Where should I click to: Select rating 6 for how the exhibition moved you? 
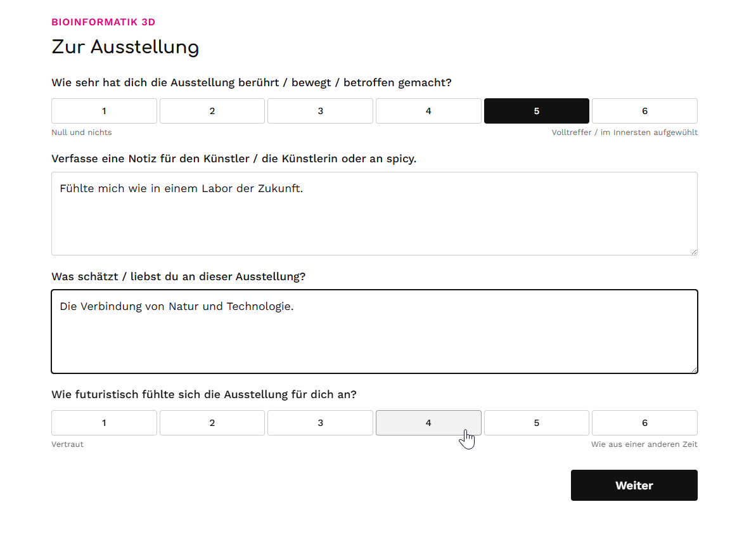pos(644,111)
